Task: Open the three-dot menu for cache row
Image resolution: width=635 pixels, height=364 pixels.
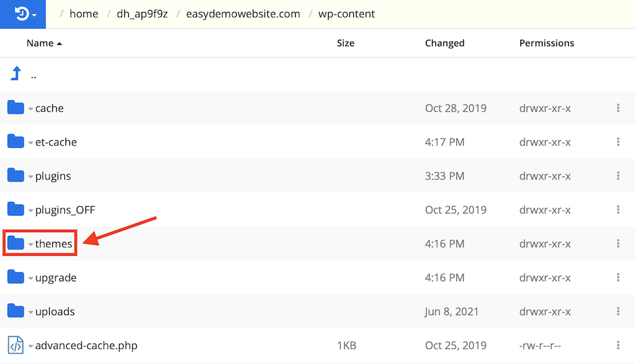Action: (x=618, y=108)
